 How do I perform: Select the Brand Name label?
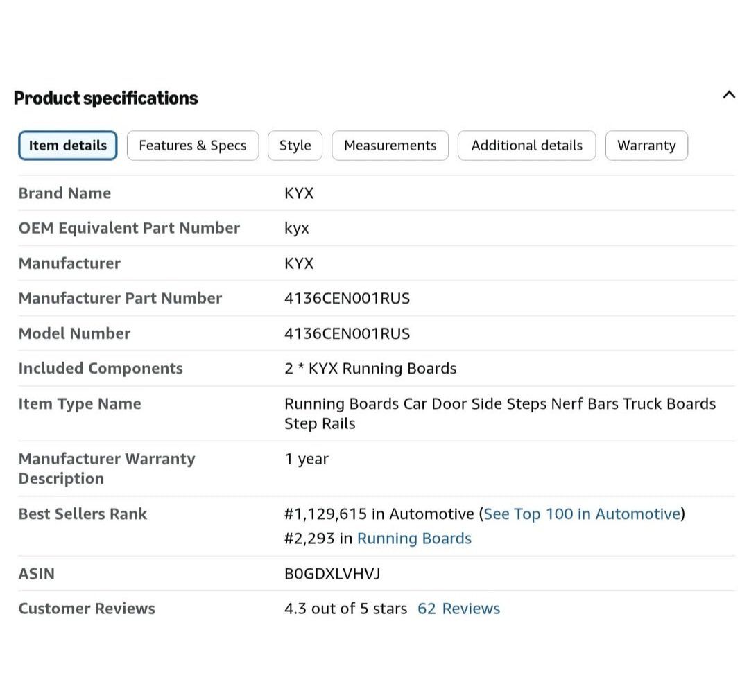pyautogui.click(x=64, y=193)
